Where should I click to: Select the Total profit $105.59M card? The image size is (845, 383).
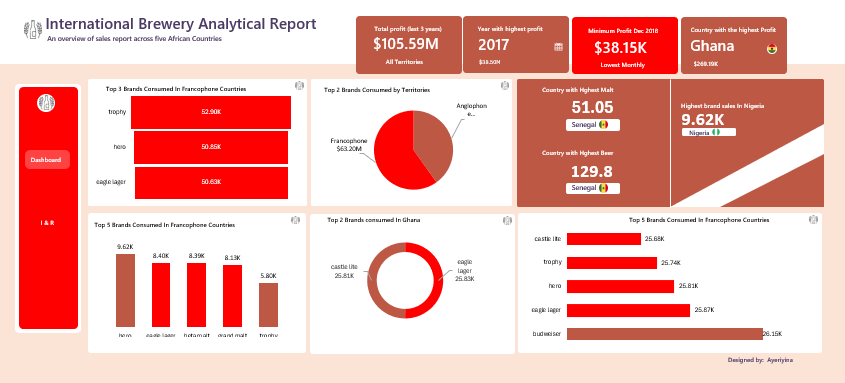(x=408, y=45)
